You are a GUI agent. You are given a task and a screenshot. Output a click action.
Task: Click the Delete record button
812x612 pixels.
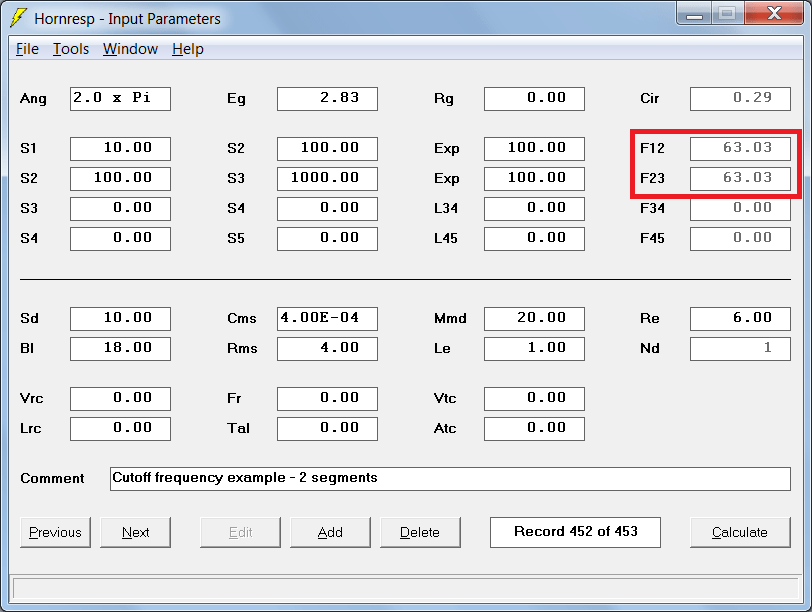point(420,532)
